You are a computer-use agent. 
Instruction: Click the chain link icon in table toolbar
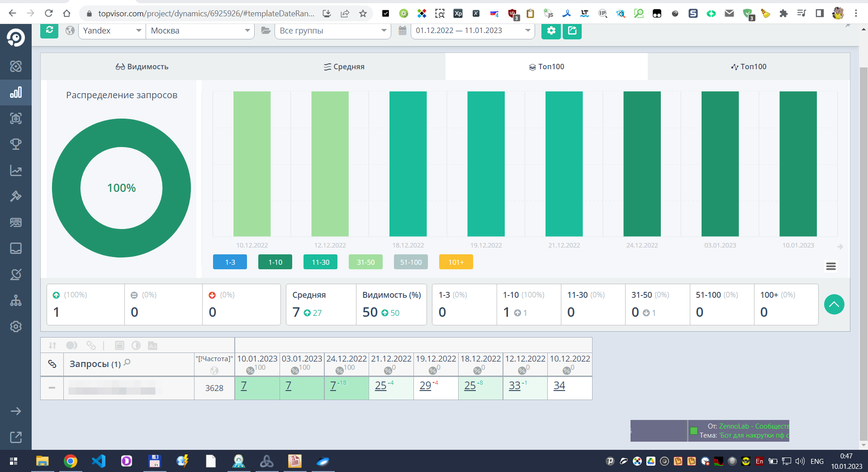click(x=91, y=345)
